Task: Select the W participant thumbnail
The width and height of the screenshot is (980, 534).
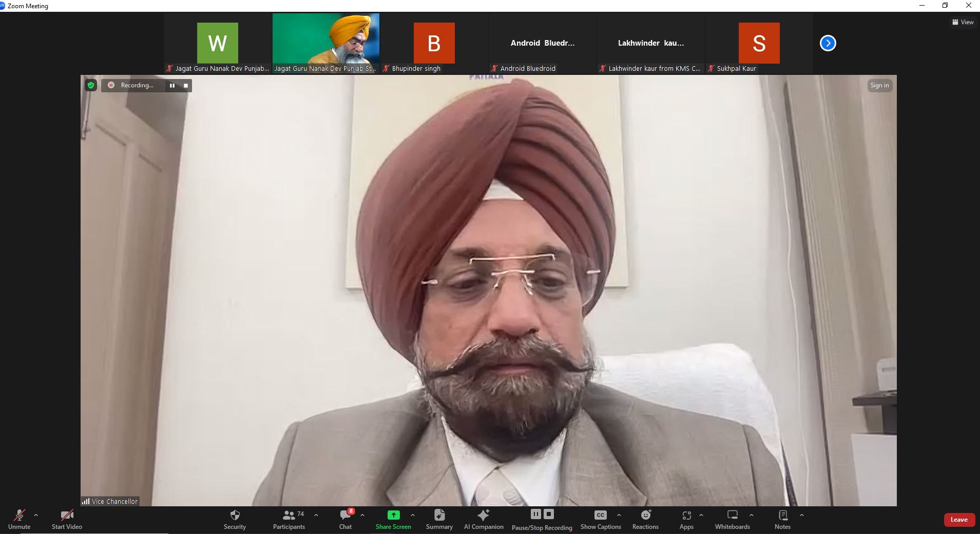Action: tap(218, 44)
